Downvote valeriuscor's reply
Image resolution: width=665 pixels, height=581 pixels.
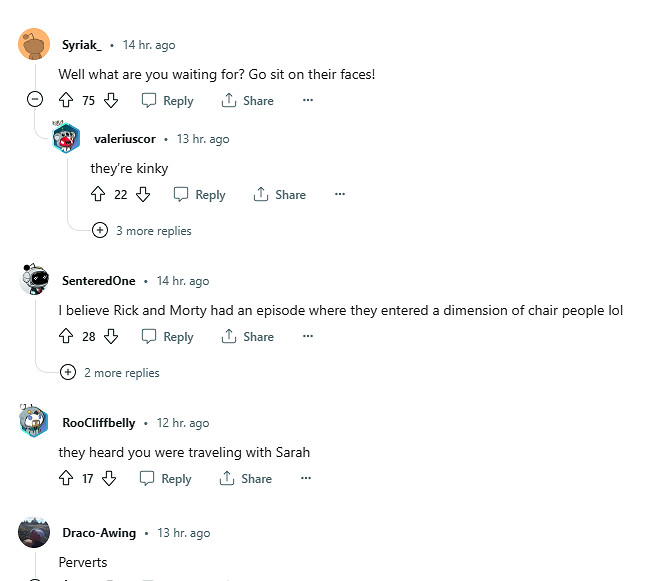(x=143, y=194)
